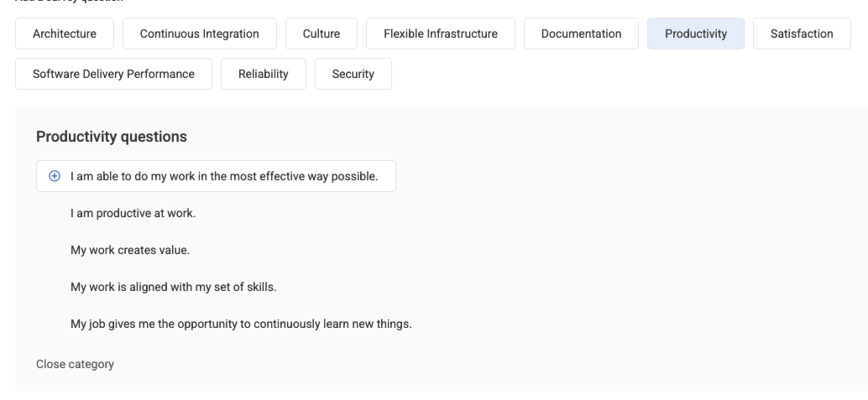Add the 'I am productive at work' question
868x400 pixels.
pos(133,214)
